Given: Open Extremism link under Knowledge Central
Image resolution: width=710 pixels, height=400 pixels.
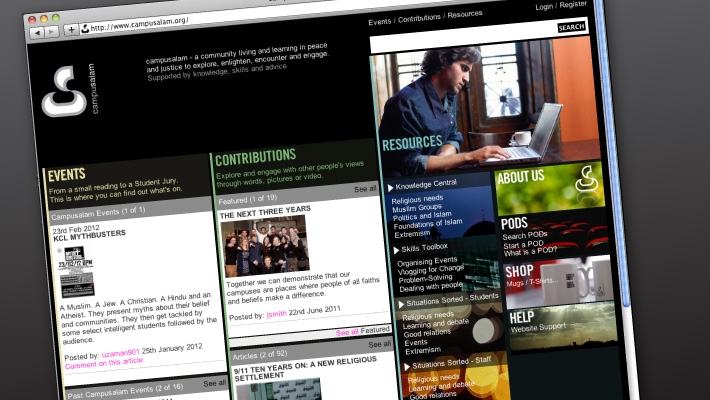Looking at the screenshot, I should (412, 234).
